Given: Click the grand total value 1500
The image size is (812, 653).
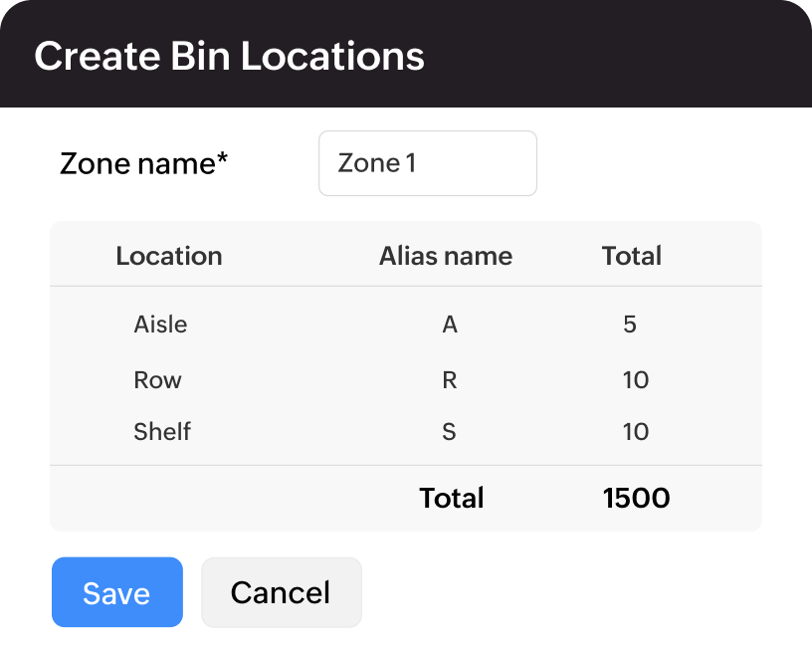Looking at the screenshot, I should (x=637, y=498).
